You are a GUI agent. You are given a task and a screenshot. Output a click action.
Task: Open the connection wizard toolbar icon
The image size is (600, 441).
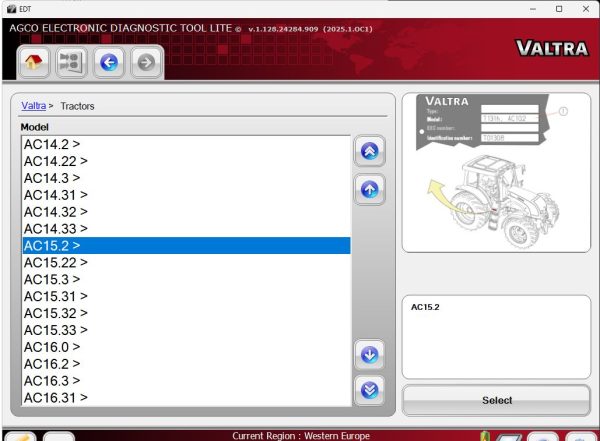(x=71, y=62)
